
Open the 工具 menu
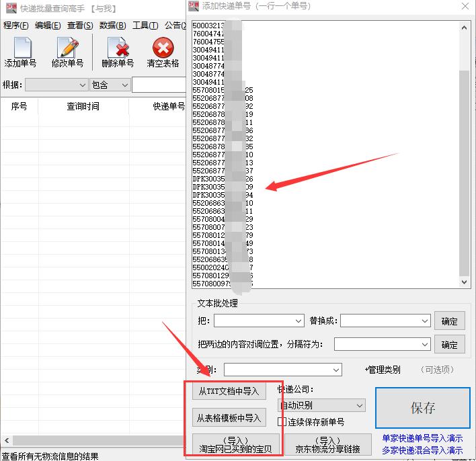point(145,26)
